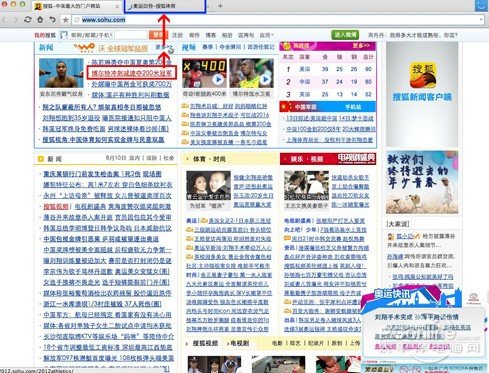
Task: Close the Sohu portal tab
Action: coord(117,6)
